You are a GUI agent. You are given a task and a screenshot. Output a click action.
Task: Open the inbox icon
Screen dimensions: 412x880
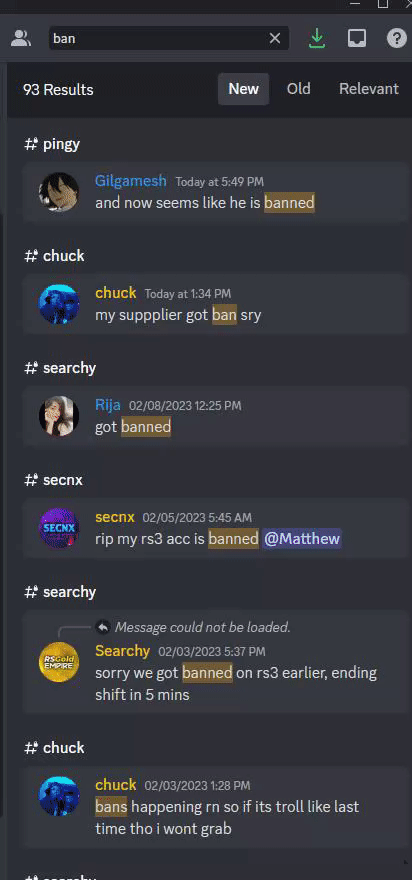coord(356,38)
